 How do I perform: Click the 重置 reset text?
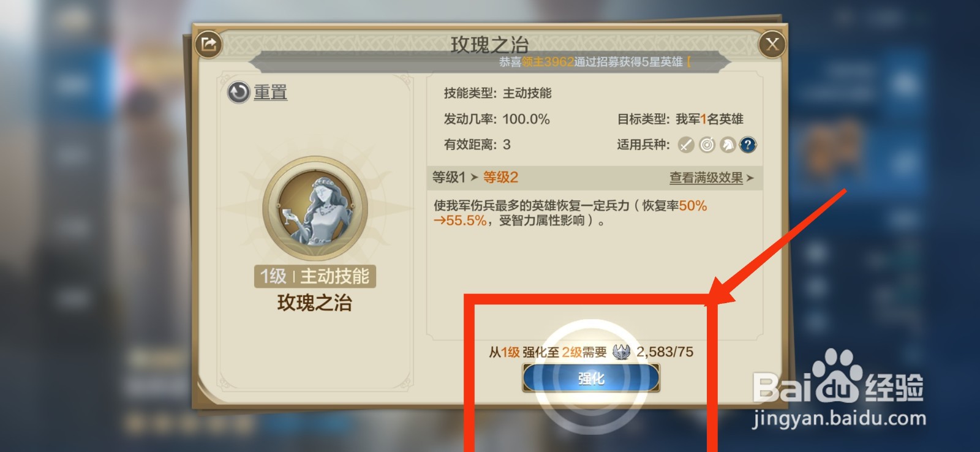point(271,92)
